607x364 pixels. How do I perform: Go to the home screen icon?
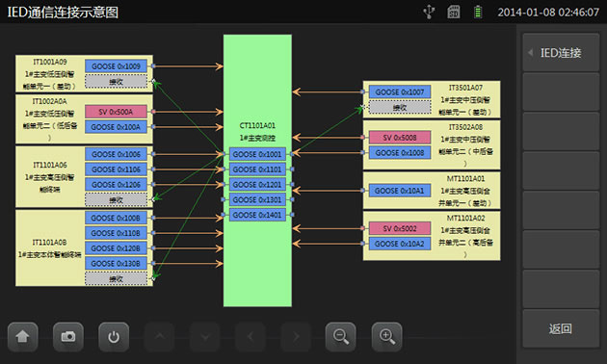point(23,336)
